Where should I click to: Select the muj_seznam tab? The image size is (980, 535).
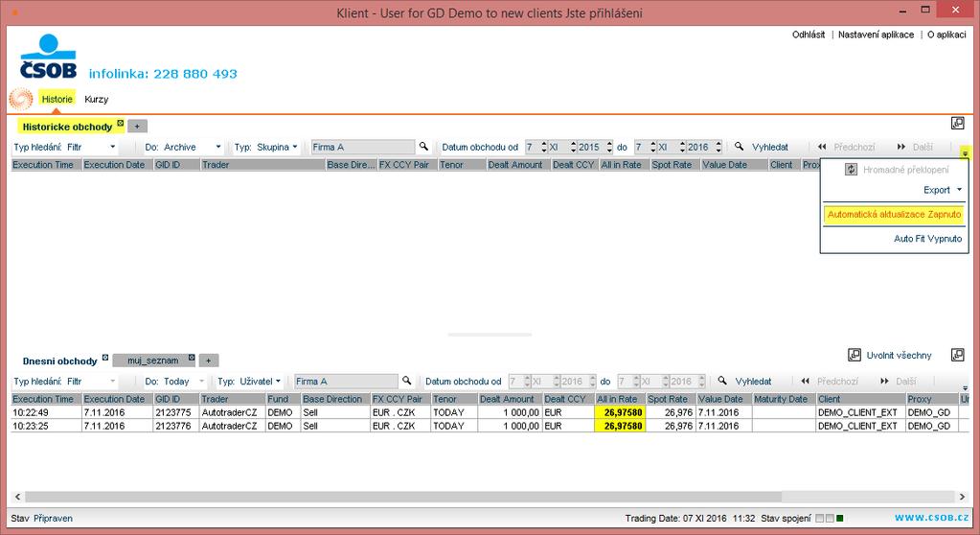152,361
